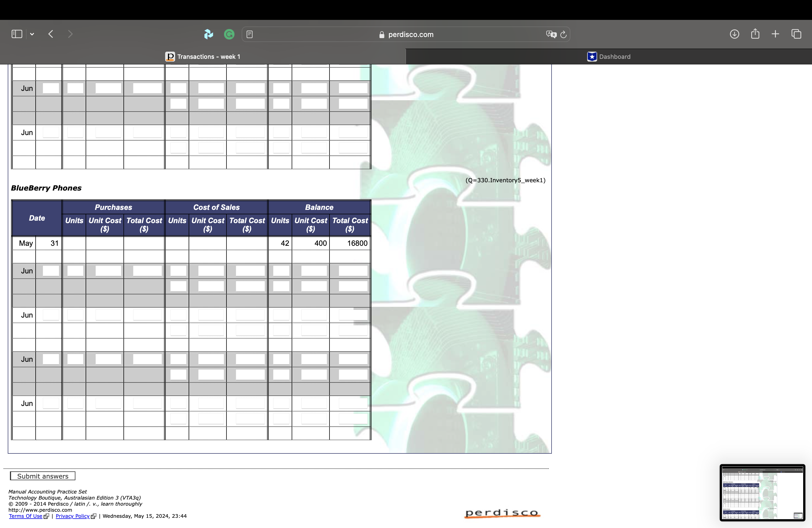Open the sidebar options chevron dropdown

pyautogui.click(x=32, y=34)
